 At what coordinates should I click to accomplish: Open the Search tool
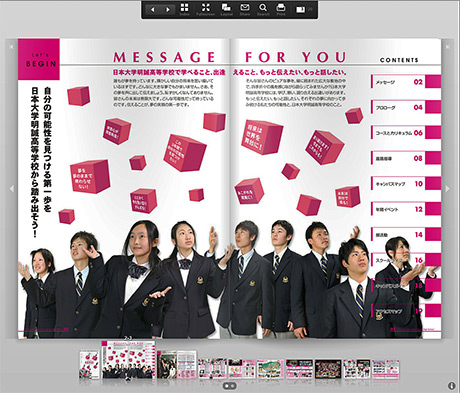(x=263, y=10)
